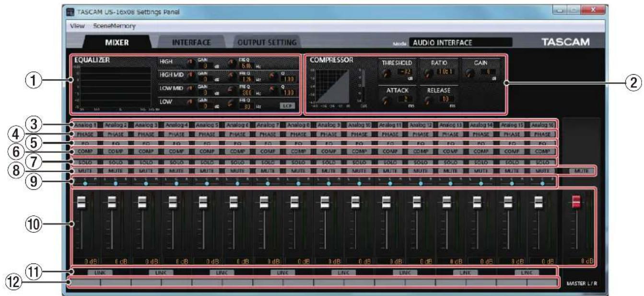Link Analog 3 and 4 channels
The height and width of the screenshot is (296, 644).
160,272
